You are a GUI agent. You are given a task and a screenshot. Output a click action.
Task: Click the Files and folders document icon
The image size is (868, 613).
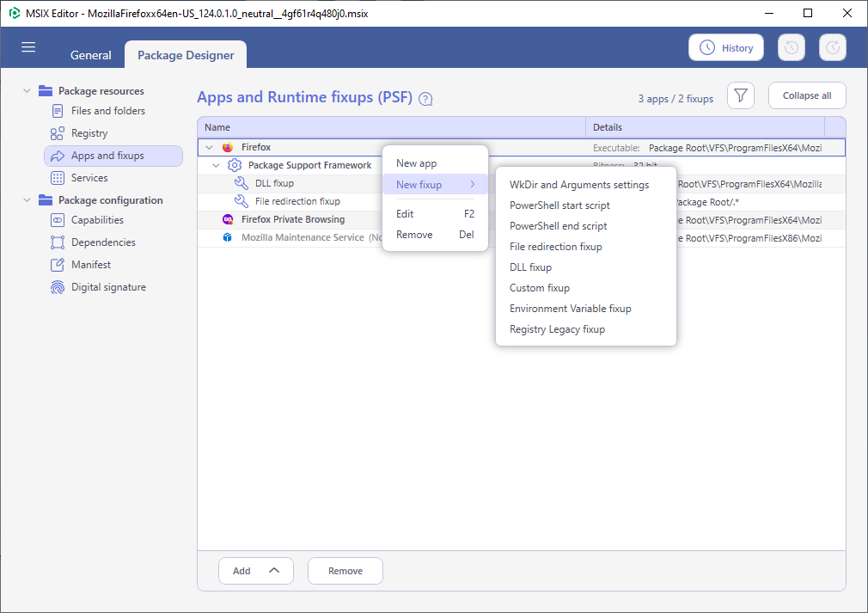coord(58,111)
